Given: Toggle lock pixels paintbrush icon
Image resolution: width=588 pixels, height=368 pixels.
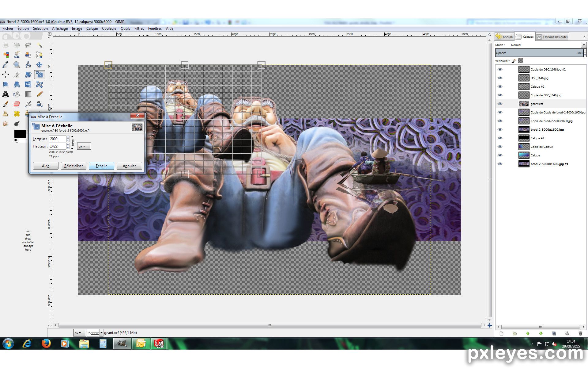Looking at the screenshot, I should point(514,61).
